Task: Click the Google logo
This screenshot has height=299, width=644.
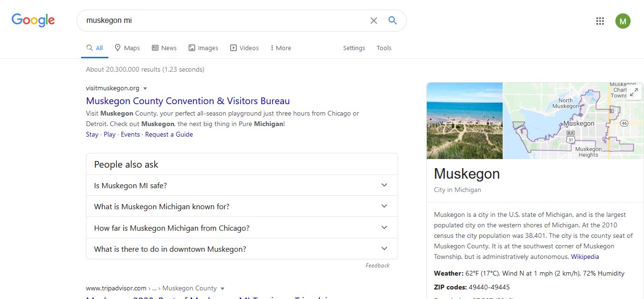Action: click(33, 20)
